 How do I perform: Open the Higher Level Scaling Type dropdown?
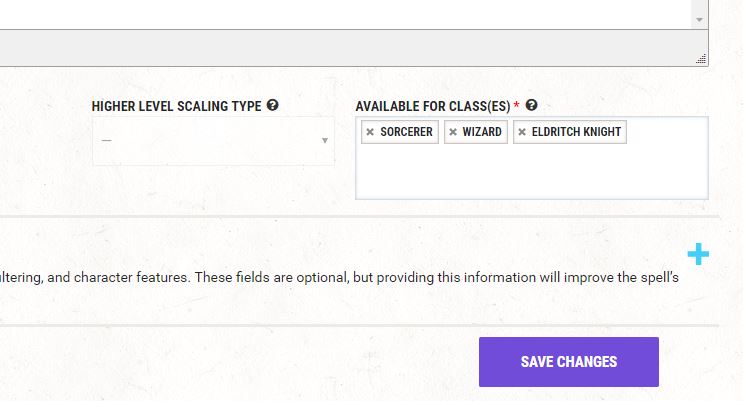tap(213, 141)
